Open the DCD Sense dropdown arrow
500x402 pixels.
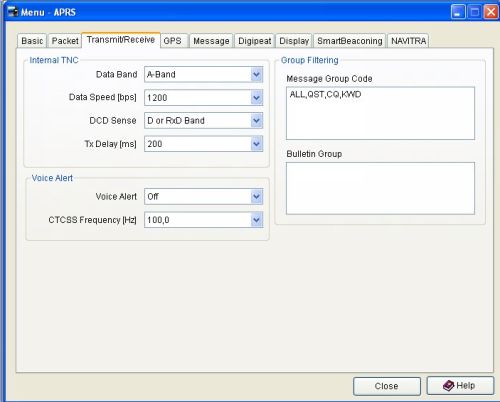point(256,120)
